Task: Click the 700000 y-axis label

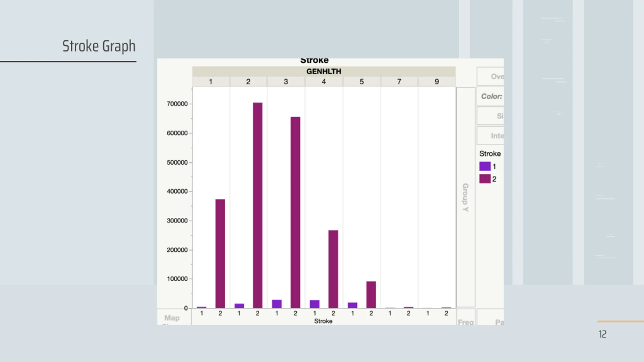Action: (177, 104)
